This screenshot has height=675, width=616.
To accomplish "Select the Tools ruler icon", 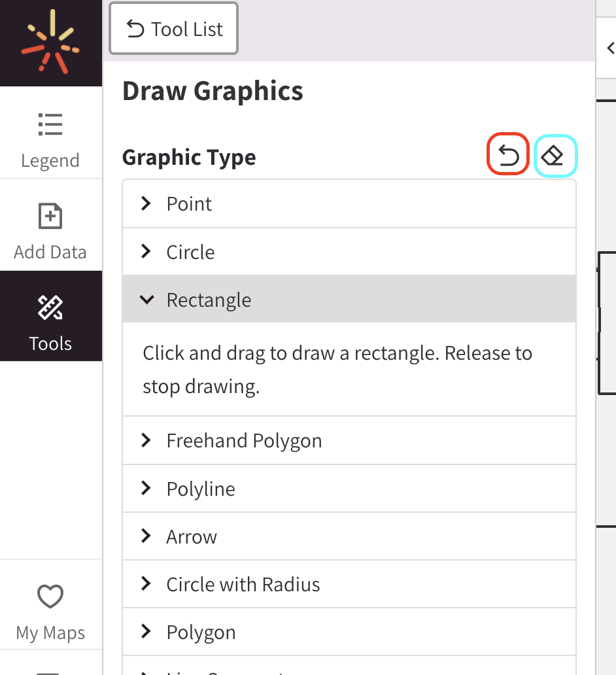I will click(x=50, y=307).
